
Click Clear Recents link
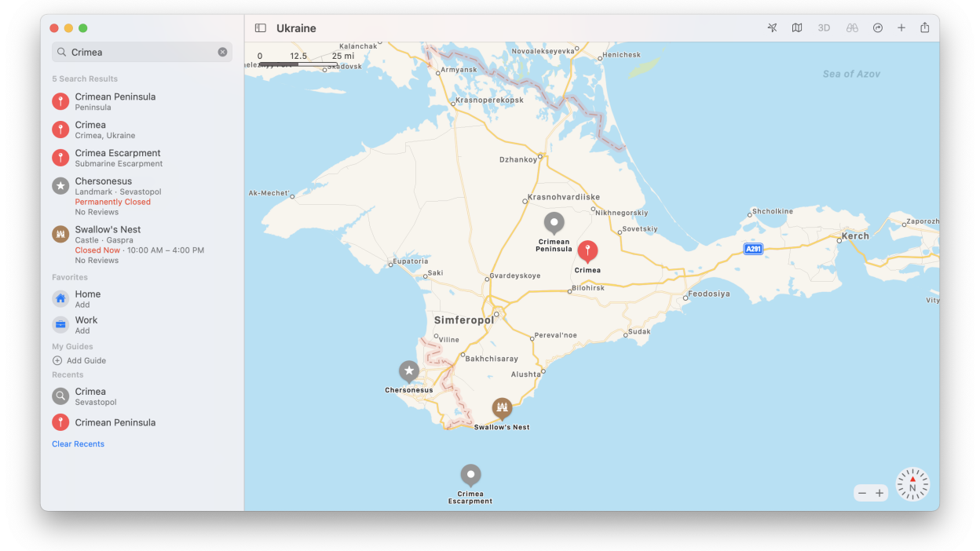78,444
